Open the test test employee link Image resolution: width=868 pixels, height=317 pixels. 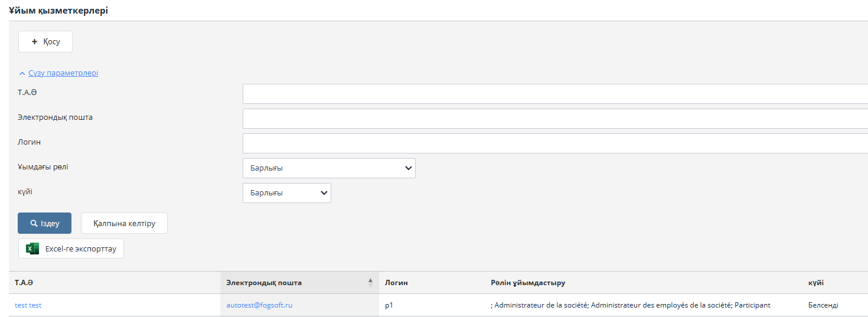pyautogui.click(x=28, y=305)
